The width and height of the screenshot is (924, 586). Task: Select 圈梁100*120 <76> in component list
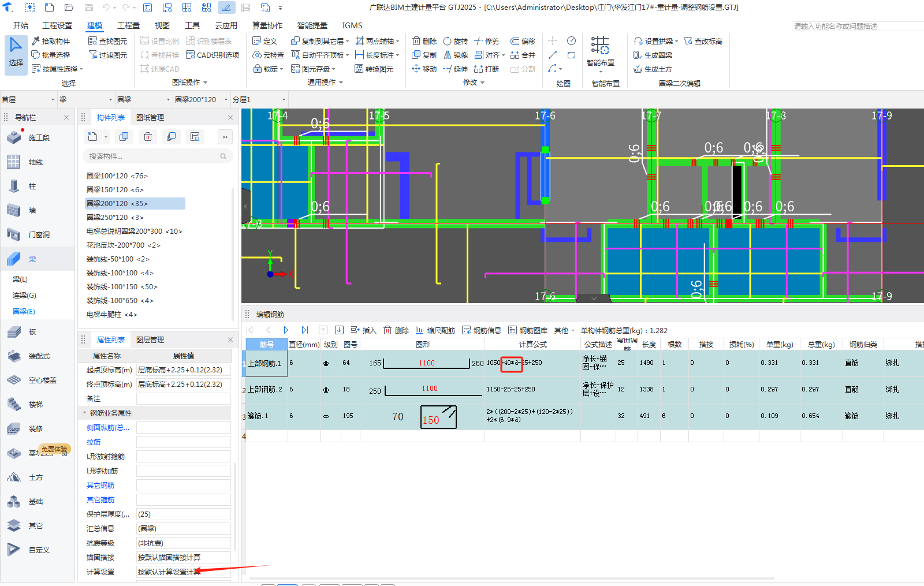pyautogui.click(x=117, y=176)
